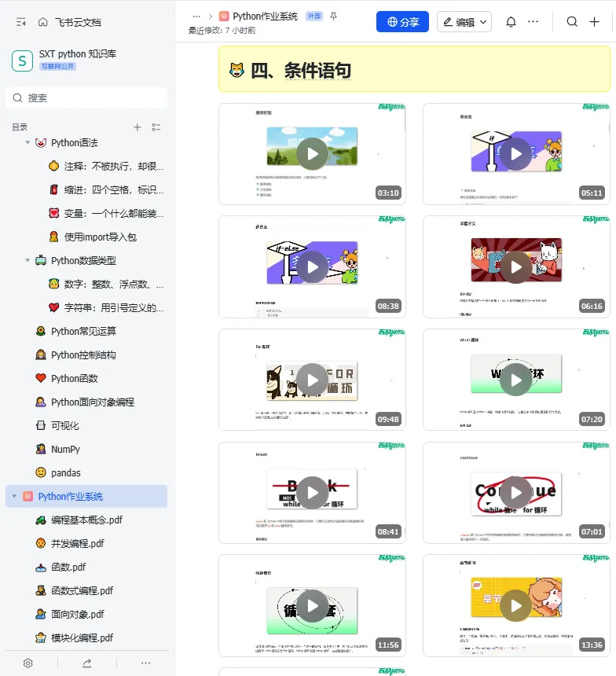
Task: Play the 08:38 if-else video
Action: (313, 267)
